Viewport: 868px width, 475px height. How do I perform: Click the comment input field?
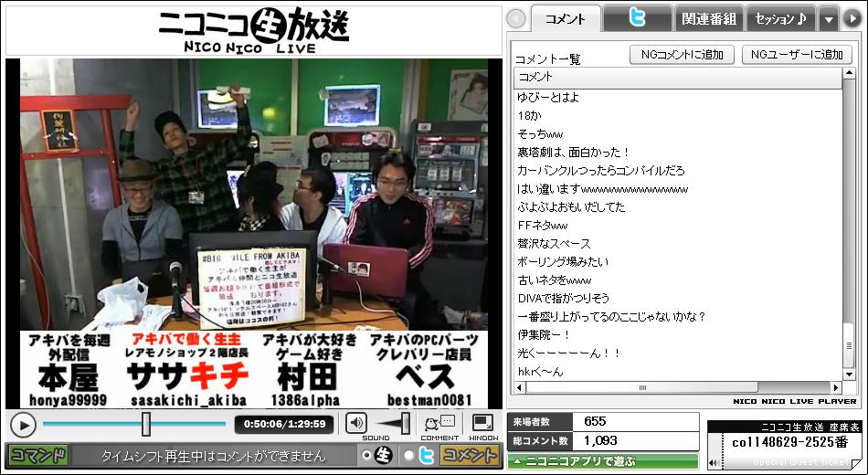click(x=213, y=456)
